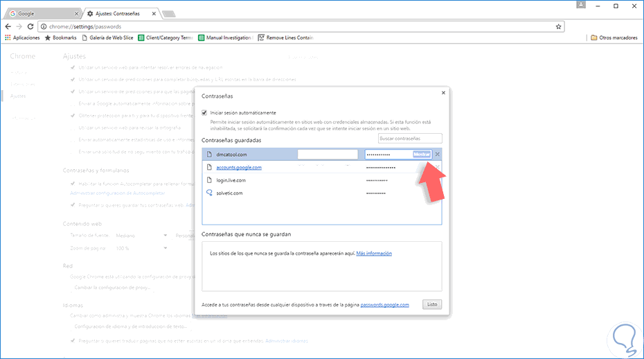Click the Buscar contraseñas search field
Screen dimensions: 644x359
[410, 139]
